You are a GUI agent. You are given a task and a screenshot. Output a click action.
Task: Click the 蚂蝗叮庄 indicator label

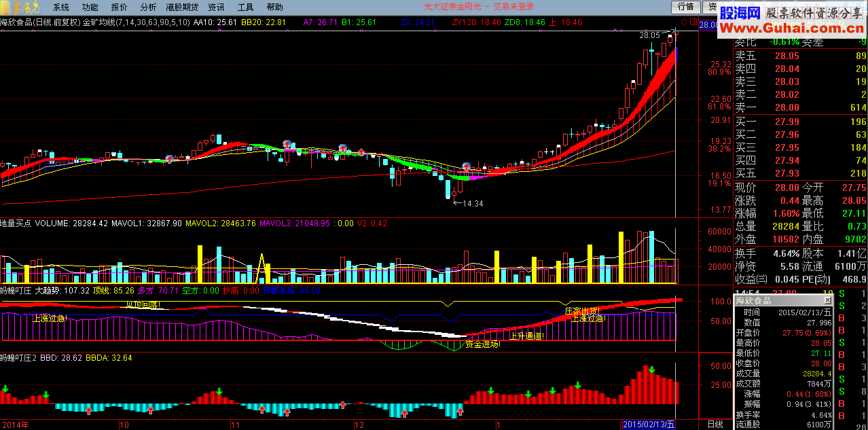16,291
